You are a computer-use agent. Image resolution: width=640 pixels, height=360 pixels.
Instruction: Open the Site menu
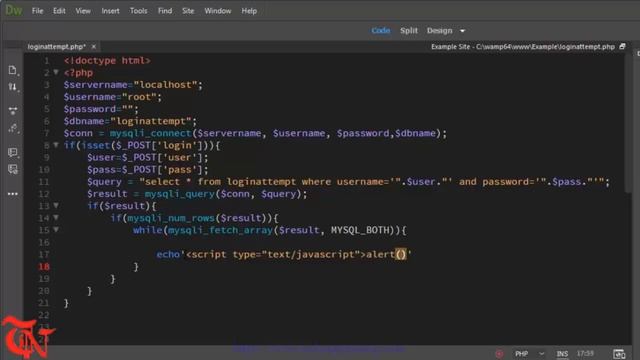point(188,11)
